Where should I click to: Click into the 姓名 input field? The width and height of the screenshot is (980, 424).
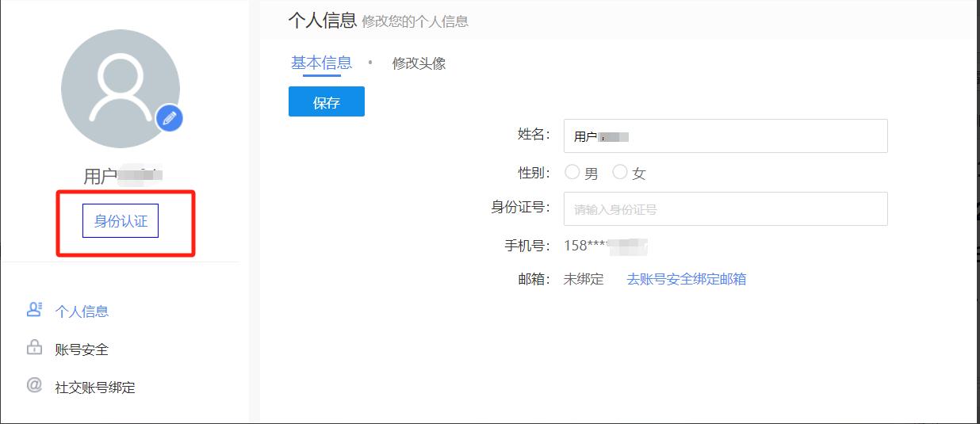[725, 136]
